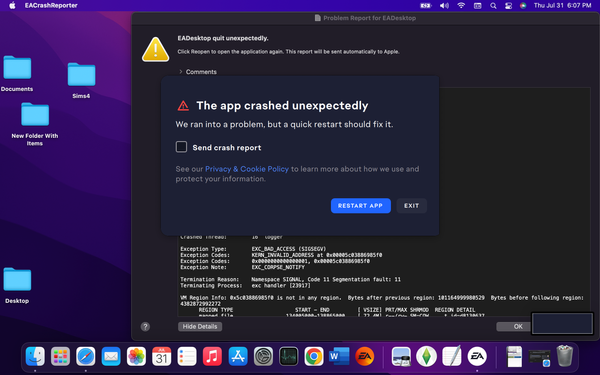
Task: Click the EXC_BAD_ACCESS (SIGSEGV) exception text
Action: click(289, 249)
